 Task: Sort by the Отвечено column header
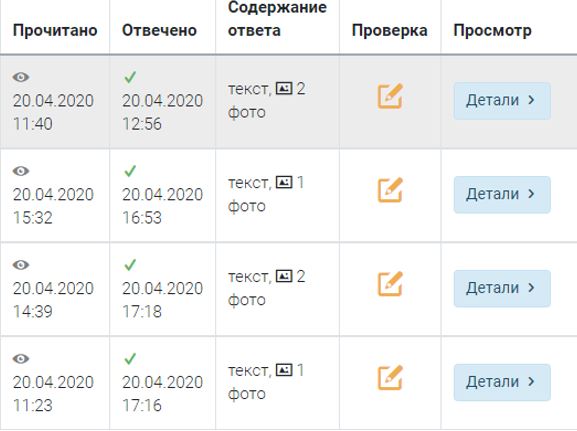coord(159,31)
